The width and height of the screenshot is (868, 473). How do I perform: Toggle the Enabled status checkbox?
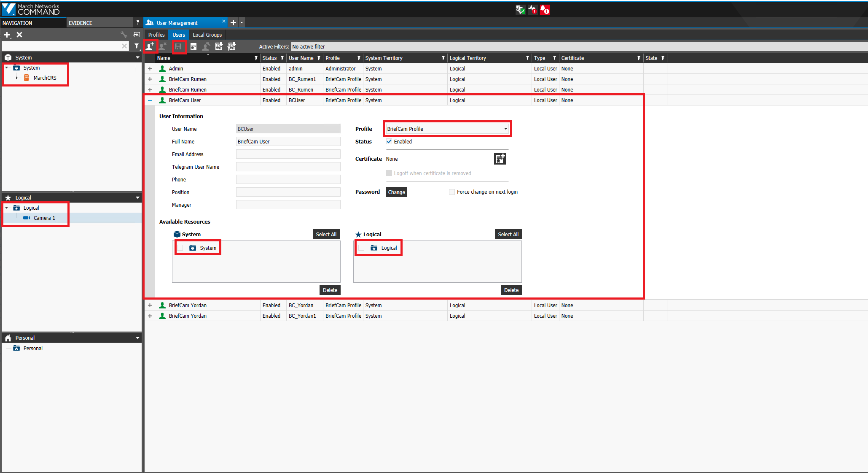coord(389,142)
